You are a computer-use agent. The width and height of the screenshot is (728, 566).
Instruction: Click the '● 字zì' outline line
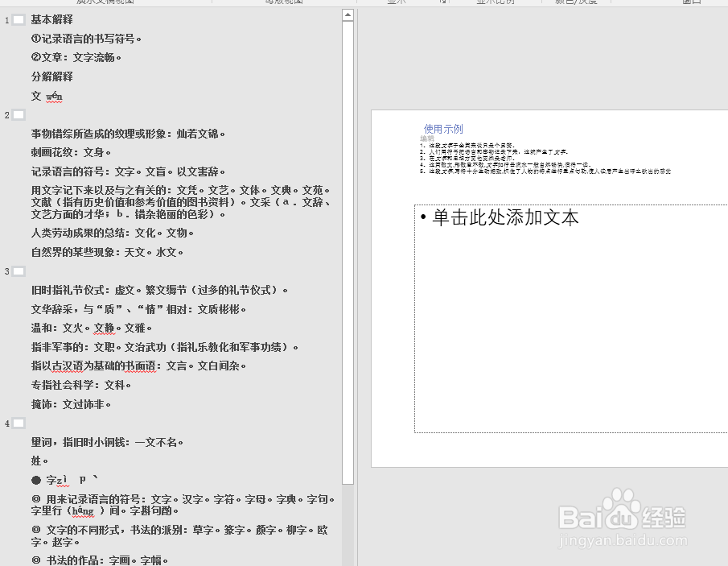click(x=64, y=480)
